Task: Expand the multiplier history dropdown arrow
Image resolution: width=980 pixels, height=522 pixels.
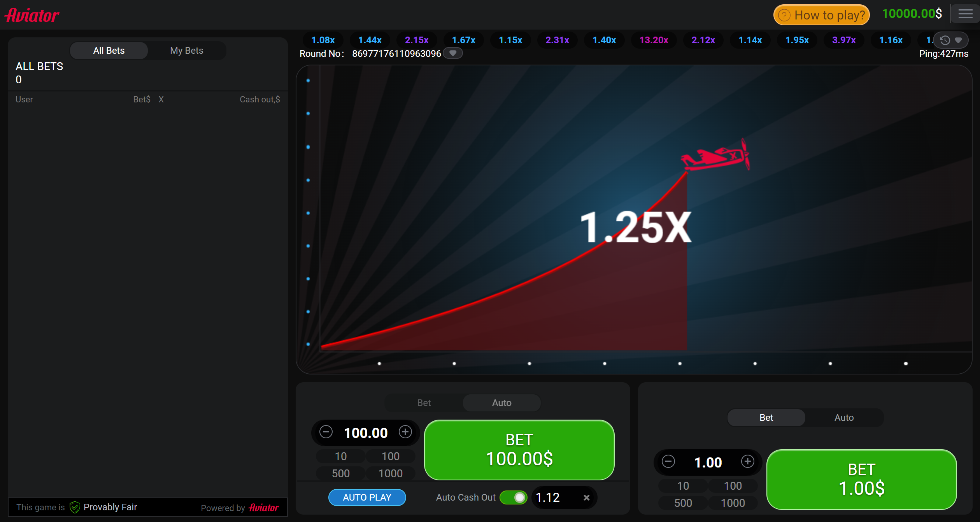Action: click(x=959, y=40)
